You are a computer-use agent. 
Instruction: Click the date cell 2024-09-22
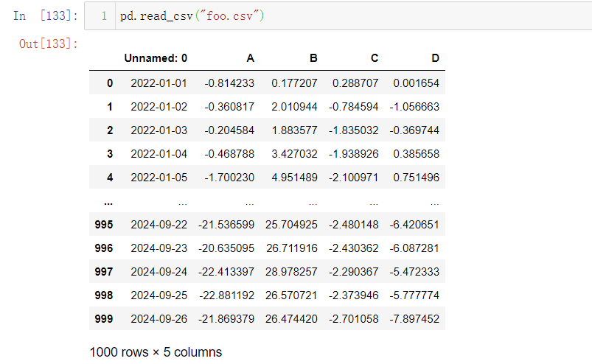click(159, 225)
